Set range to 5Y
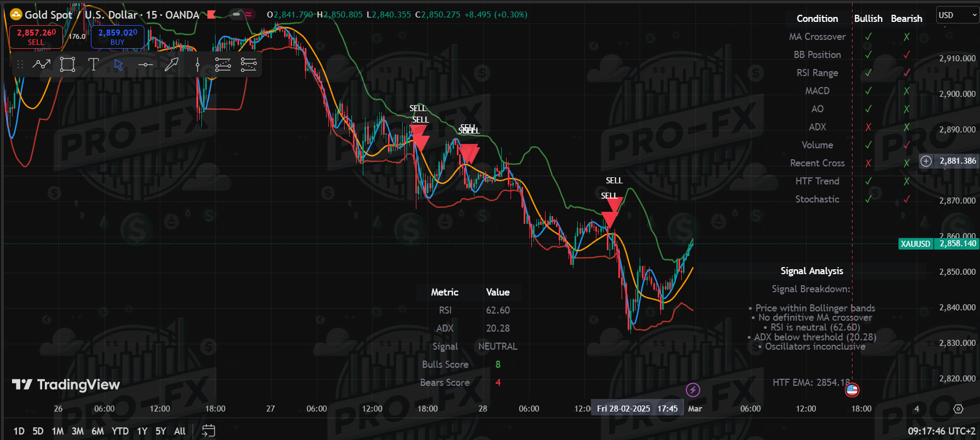Image resolution: width=980 pixels, height=440 pixels. click(x=160, y=431)
